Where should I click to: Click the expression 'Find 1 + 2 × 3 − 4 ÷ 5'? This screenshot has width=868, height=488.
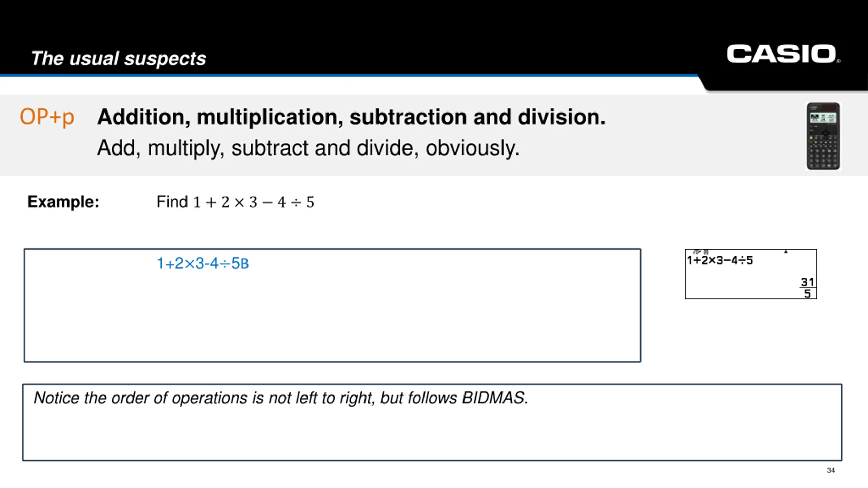(x=235, y=202)
